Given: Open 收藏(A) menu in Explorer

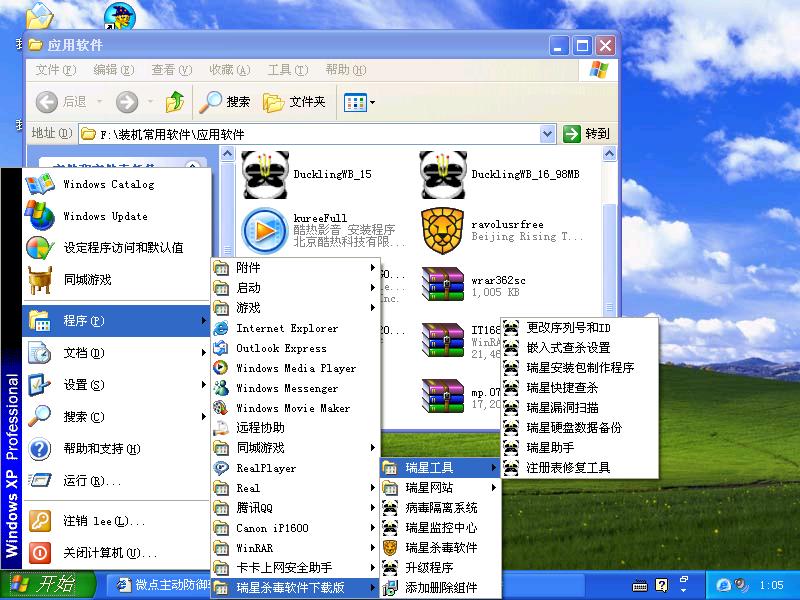Looking at the screenshot, I should coord(230,70).
